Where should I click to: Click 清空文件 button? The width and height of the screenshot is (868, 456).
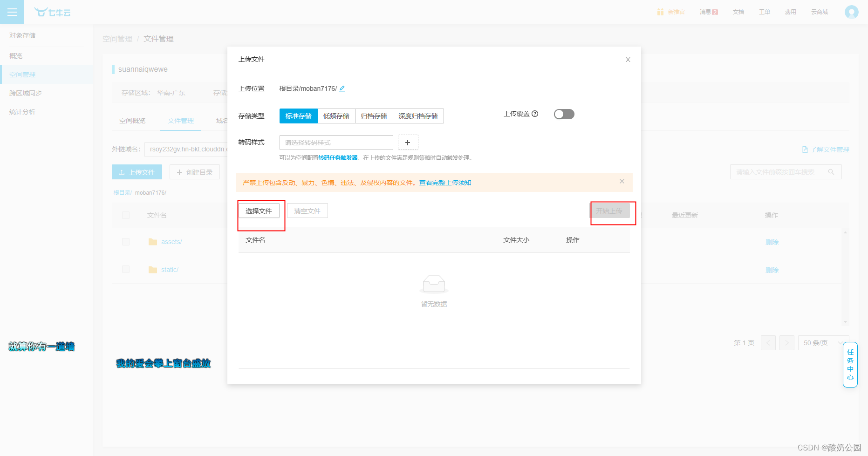tap(308, 211)
